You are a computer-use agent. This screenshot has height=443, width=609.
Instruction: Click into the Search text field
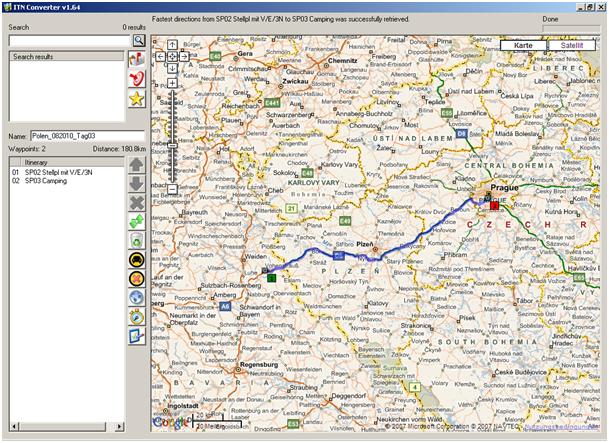(x=70, y=40)
